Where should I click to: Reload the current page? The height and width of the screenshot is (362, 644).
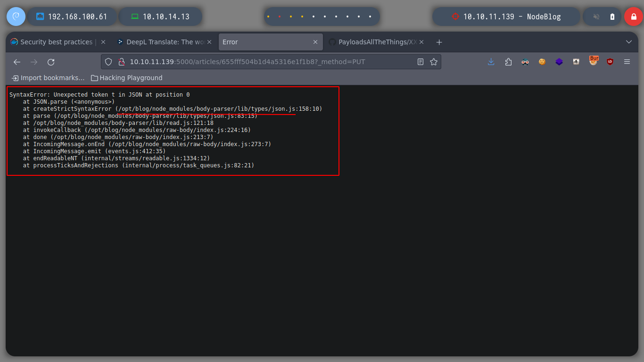[x=51, y=62]
